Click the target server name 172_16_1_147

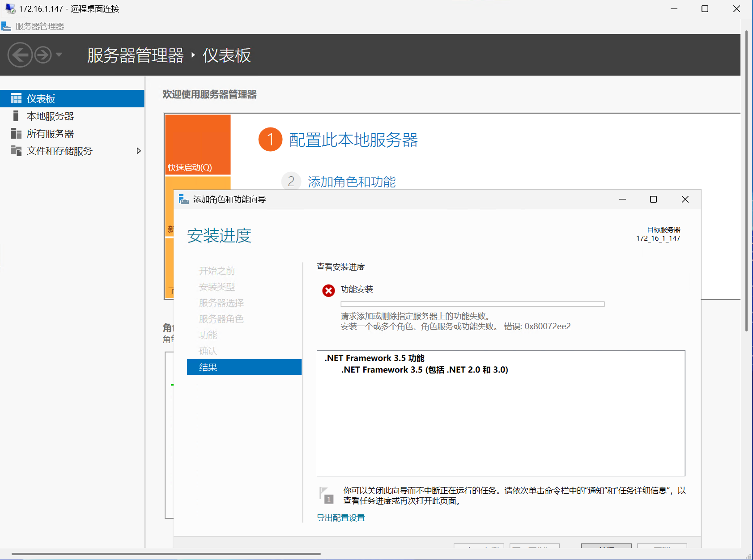tap(658, 238)
